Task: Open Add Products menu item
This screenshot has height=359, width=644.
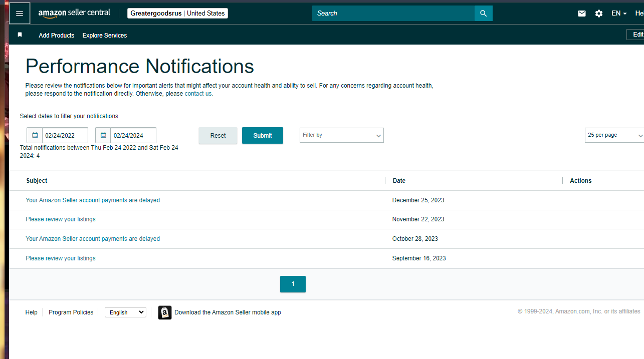Action: [57, 35]
